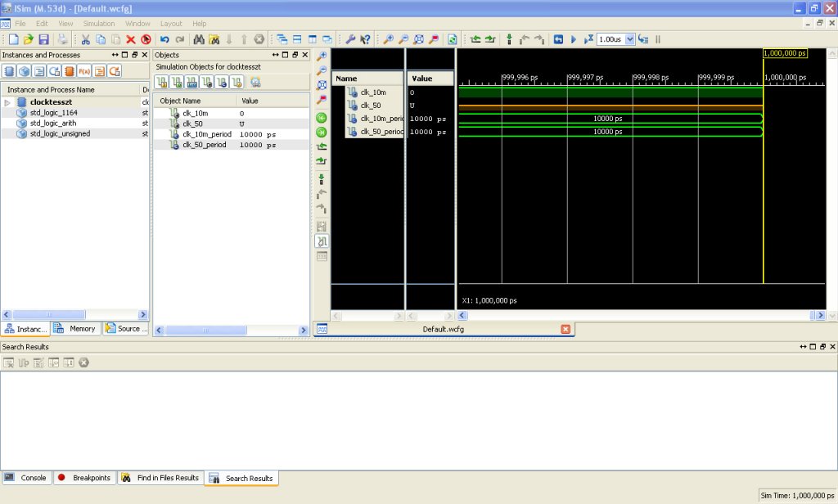Toggle first instance filter icon

point(9,71)
